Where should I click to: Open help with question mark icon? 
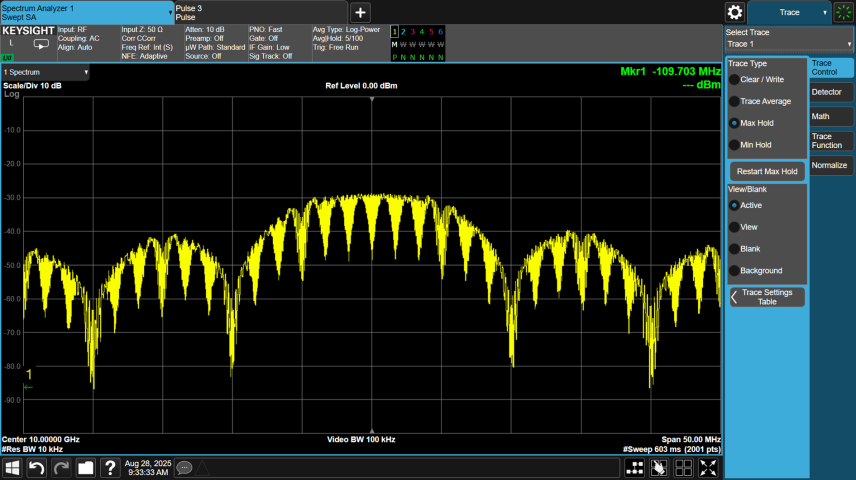[x=108, y=467]
